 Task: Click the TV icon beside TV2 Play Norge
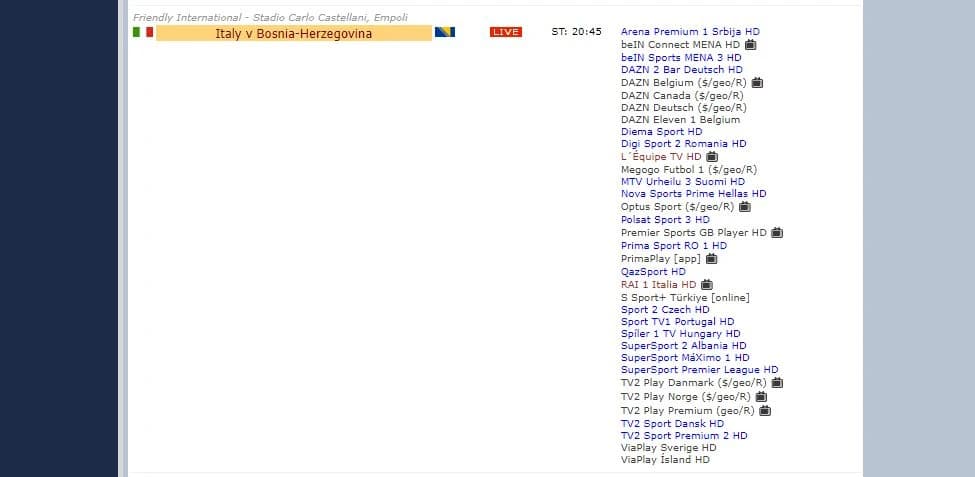pos(761,397)
